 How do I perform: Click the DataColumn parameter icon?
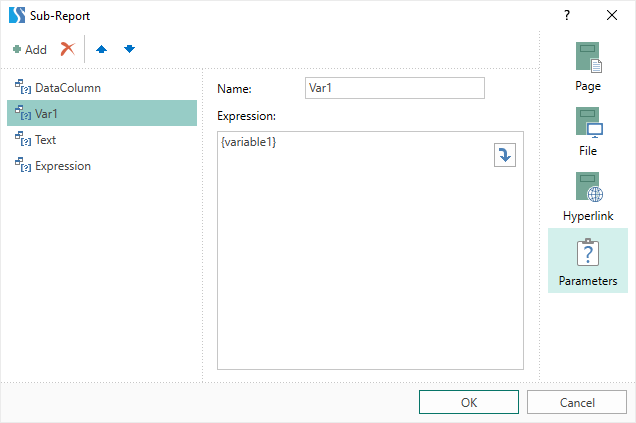(22, 88)
